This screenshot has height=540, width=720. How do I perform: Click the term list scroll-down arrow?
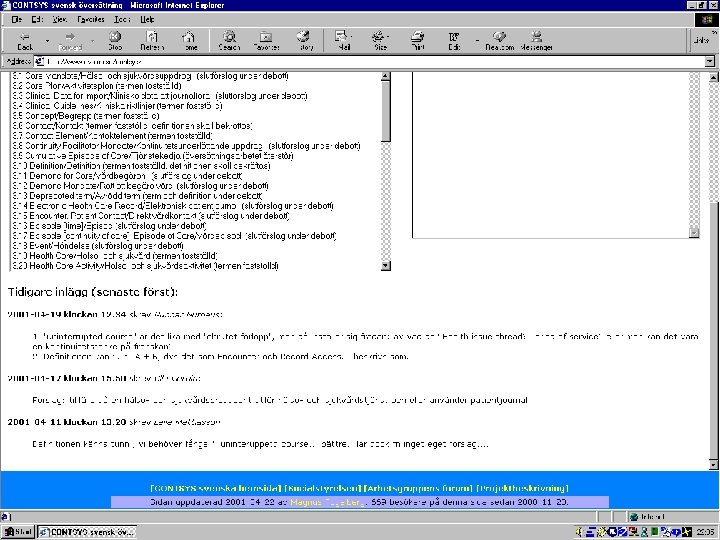coord(386,265)
